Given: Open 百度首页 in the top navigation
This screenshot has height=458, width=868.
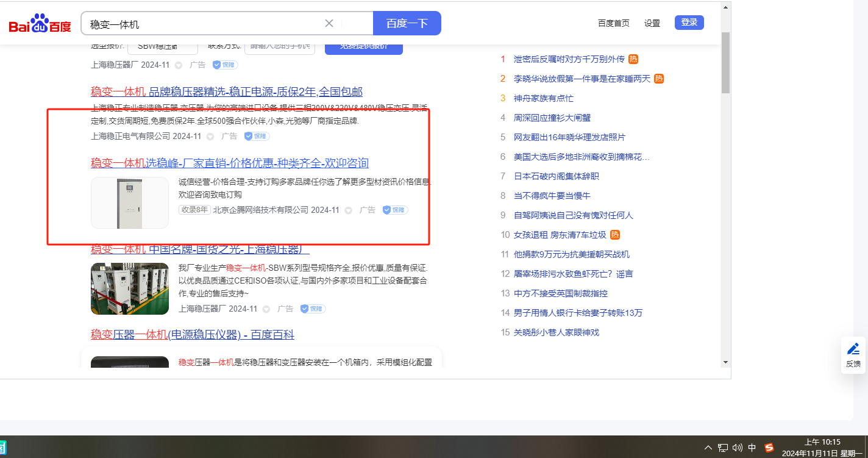Looking at the screenshot, I should (614, 23).
